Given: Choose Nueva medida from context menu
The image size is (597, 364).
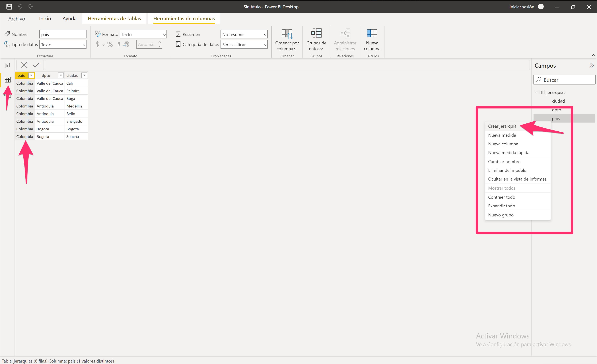Looking at the screenshot, I should point(518,135).
